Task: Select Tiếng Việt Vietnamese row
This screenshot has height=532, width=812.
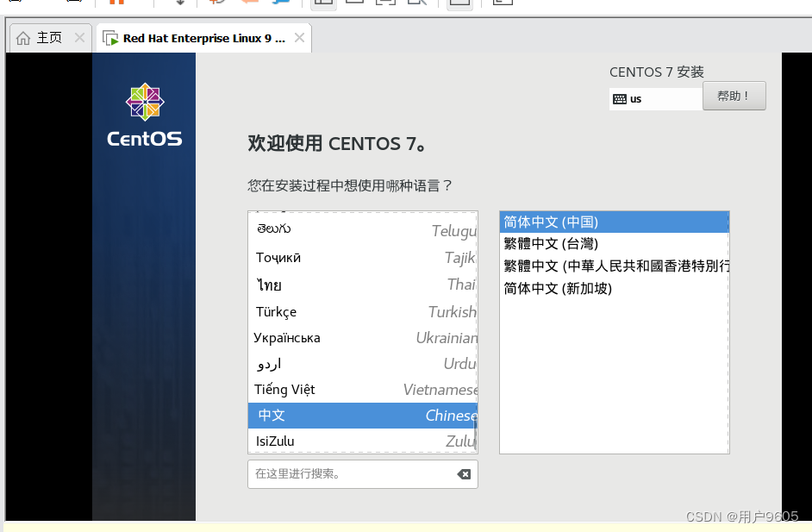Action: [363, 390]
